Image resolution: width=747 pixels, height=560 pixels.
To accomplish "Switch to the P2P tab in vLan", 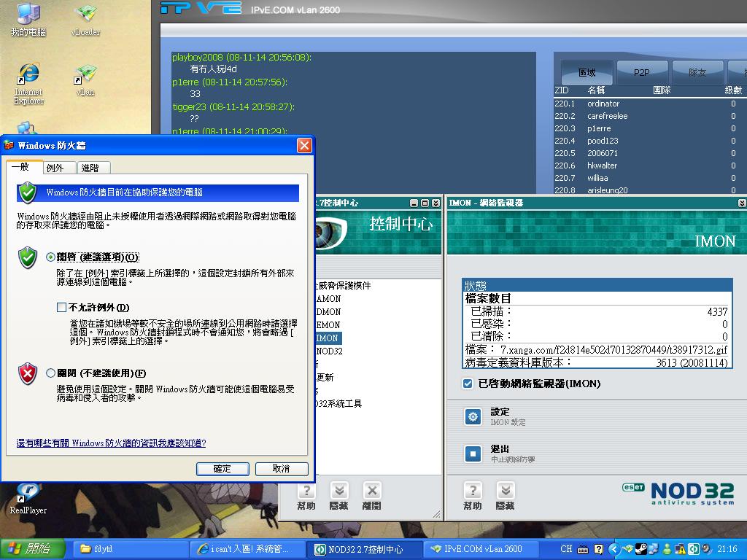I will [641, 73].
